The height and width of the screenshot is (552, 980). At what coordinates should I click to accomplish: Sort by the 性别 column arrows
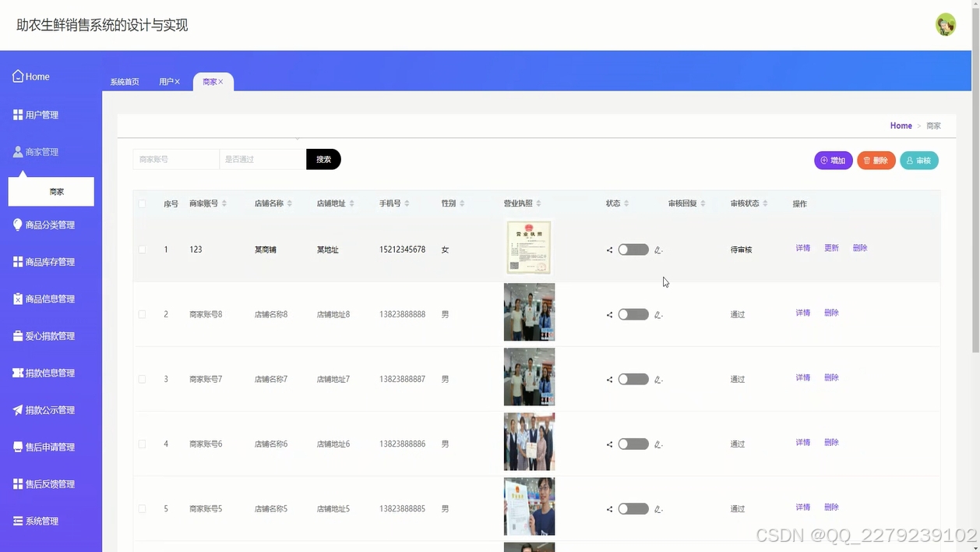[x=462, y=203]
